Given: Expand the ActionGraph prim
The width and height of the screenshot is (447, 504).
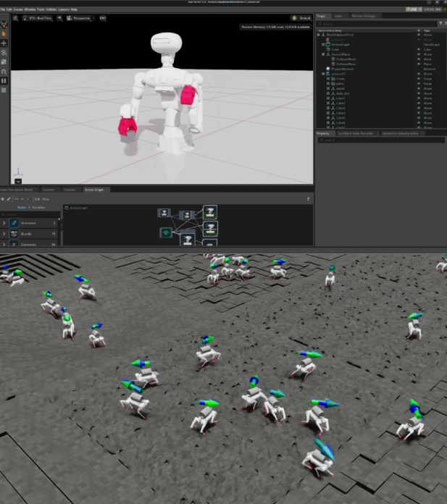Looking at the screenshot, I should pos(324,44).
